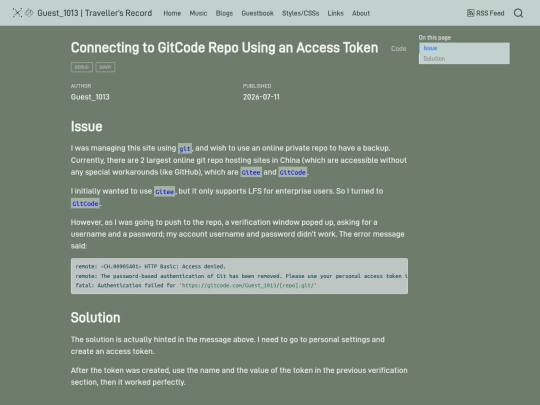This screenshot has height=405, width=540.
Task: Select the DEBUG tag
Action: tap(82, 67)
